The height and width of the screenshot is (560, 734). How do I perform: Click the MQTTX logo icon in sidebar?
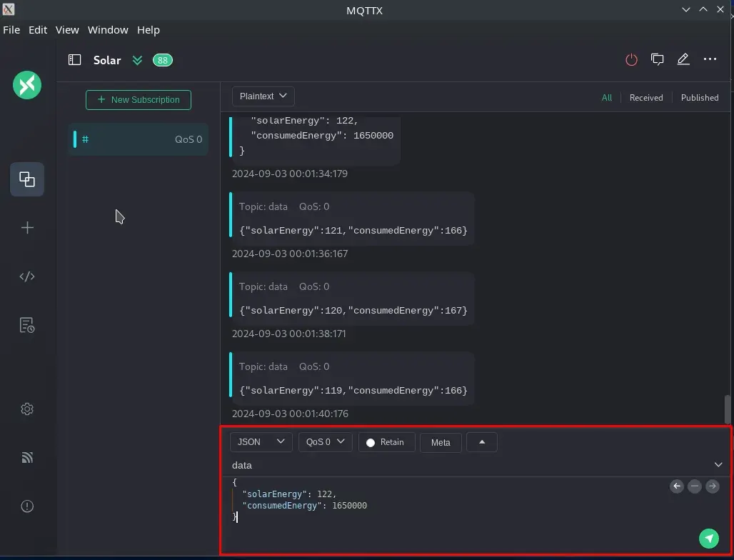pyautogui.click(x=27, y=85)
